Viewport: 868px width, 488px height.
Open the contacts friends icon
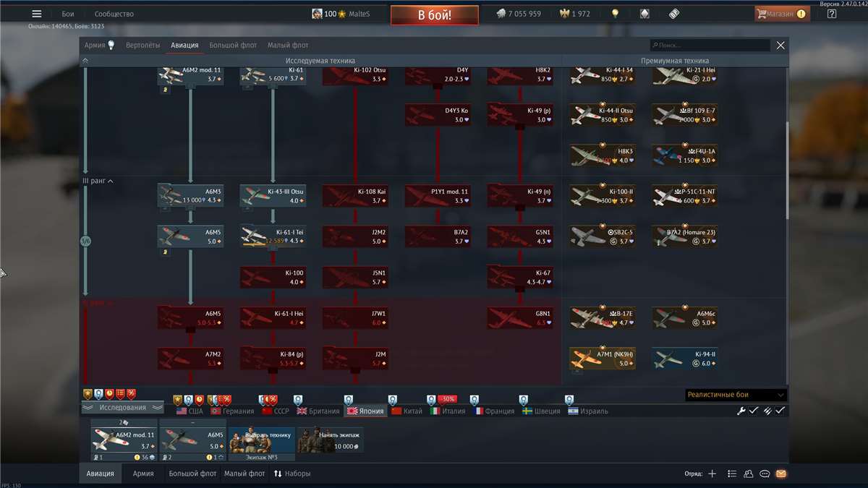pyautogui.click(x=749, y=474)
